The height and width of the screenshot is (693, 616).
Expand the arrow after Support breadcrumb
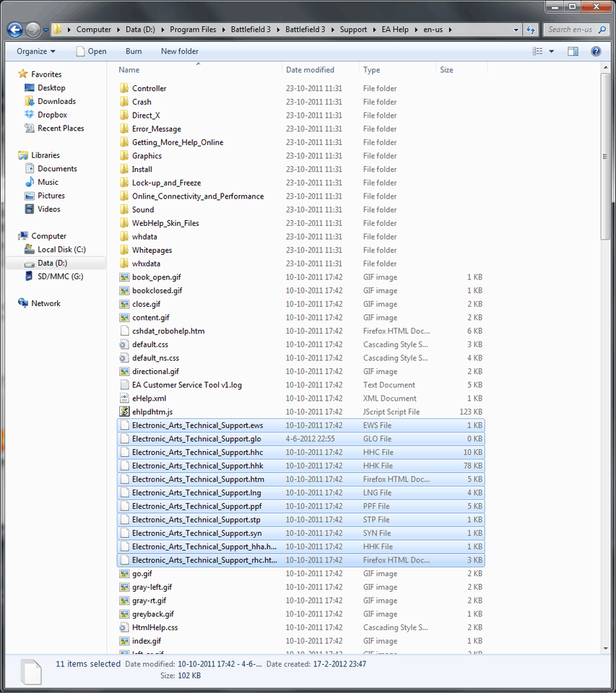pos(373,30)
